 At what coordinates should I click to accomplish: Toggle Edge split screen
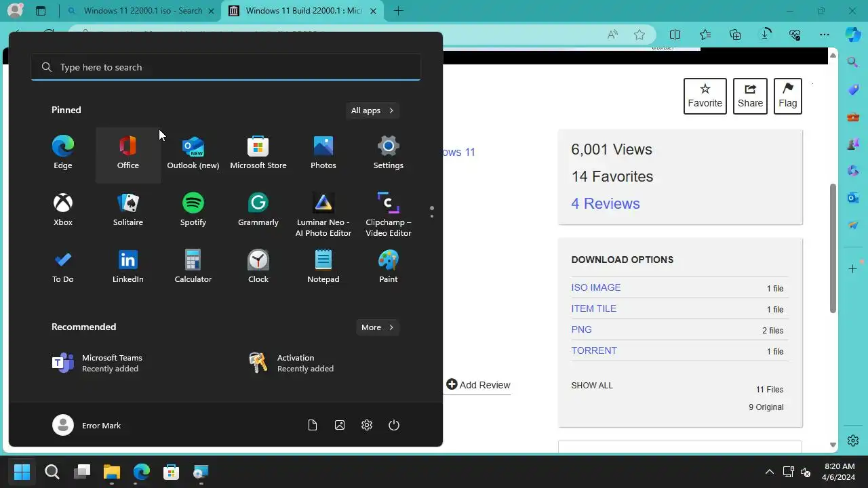click(x=675, y=35)
